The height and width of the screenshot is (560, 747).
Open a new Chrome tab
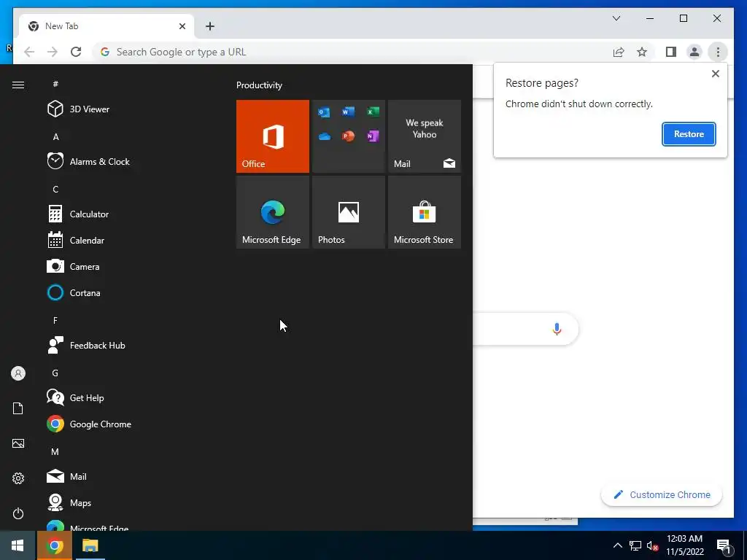tap(210, 26)
